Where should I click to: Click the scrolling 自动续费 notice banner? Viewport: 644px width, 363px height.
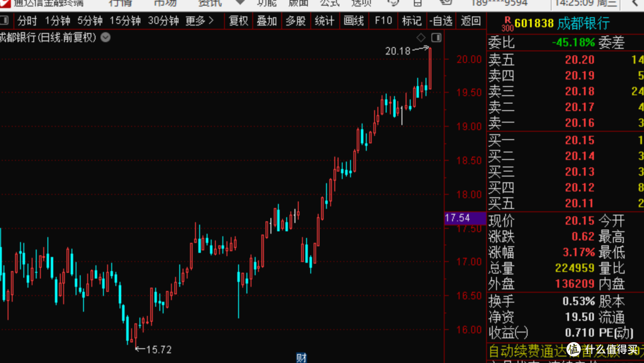566,352
